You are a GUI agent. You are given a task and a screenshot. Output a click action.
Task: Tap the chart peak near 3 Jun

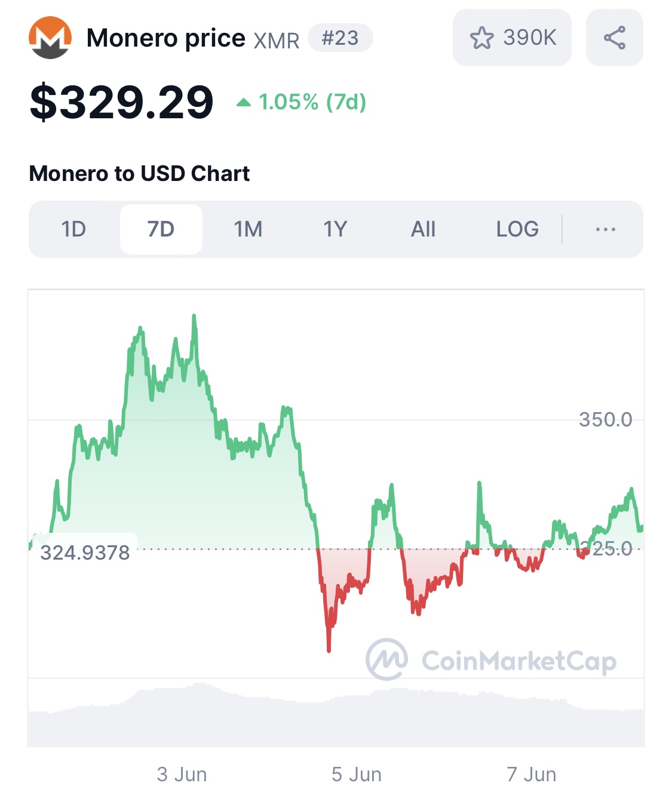pyautogui.click(x=194, y=317)
